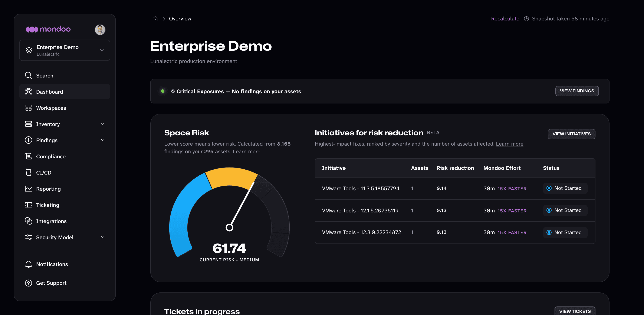Expand the Security Model chevron
The height and width of the screenshot is (315, 644).
tap(102, 237)
